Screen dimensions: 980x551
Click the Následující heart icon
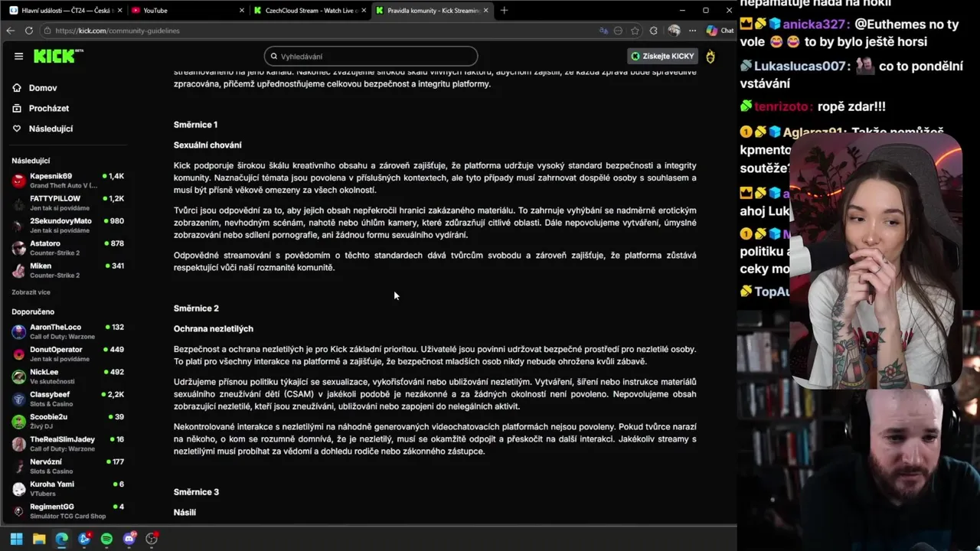point(17,129)
